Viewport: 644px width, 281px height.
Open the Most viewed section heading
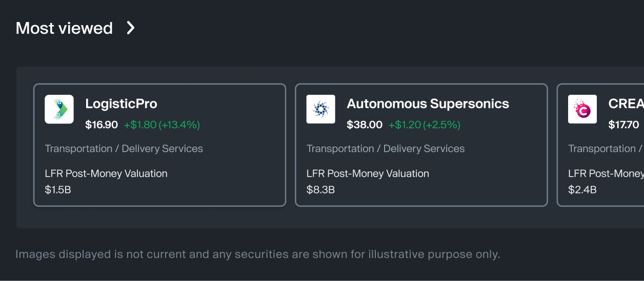[x=64, y=28]
